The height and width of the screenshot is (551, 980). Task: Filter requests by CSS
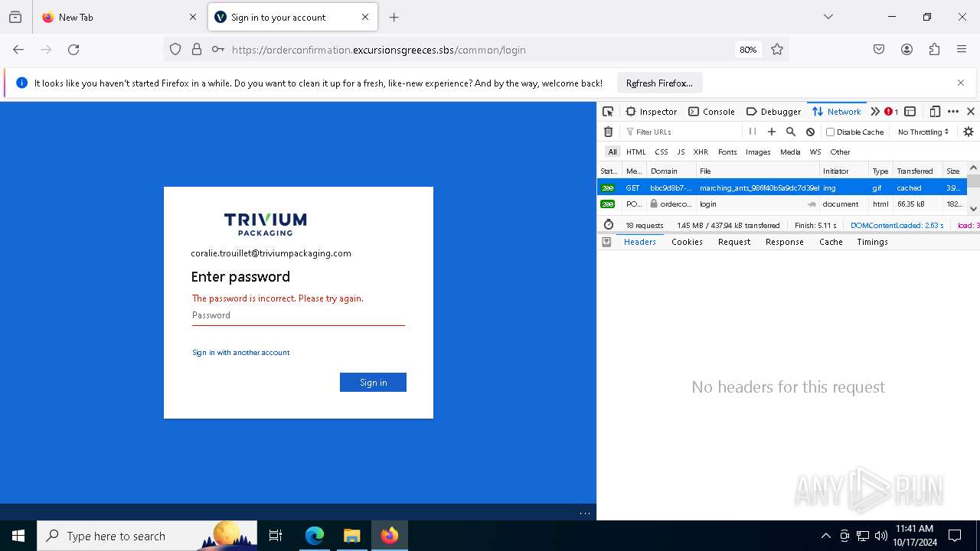[x=661, y=152]
